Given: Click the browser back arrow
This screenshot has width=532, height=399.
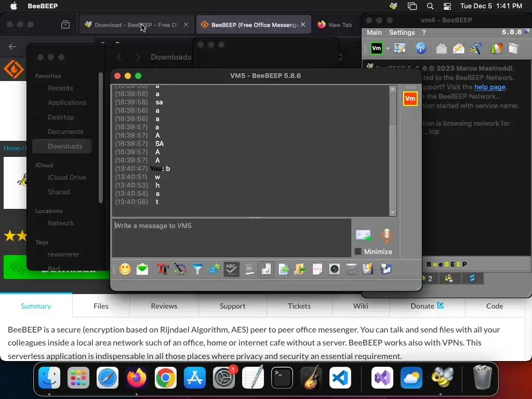Looking at the screenshot, I should 12,46.
